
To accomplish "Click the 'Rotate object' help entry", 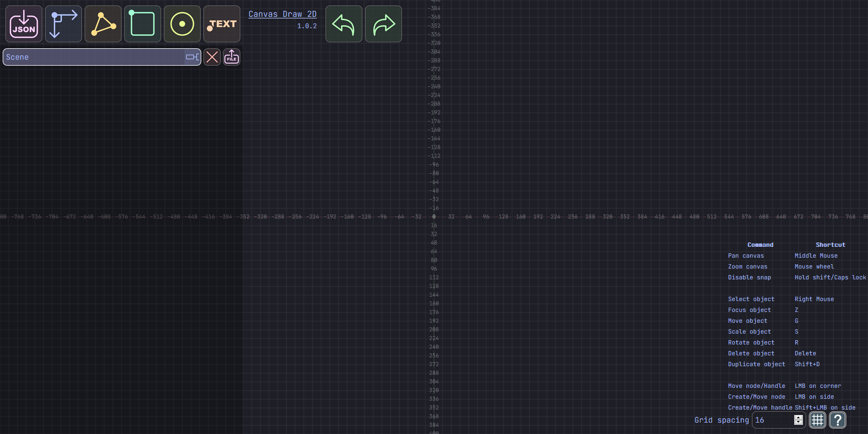I will [x=751, y=342].
